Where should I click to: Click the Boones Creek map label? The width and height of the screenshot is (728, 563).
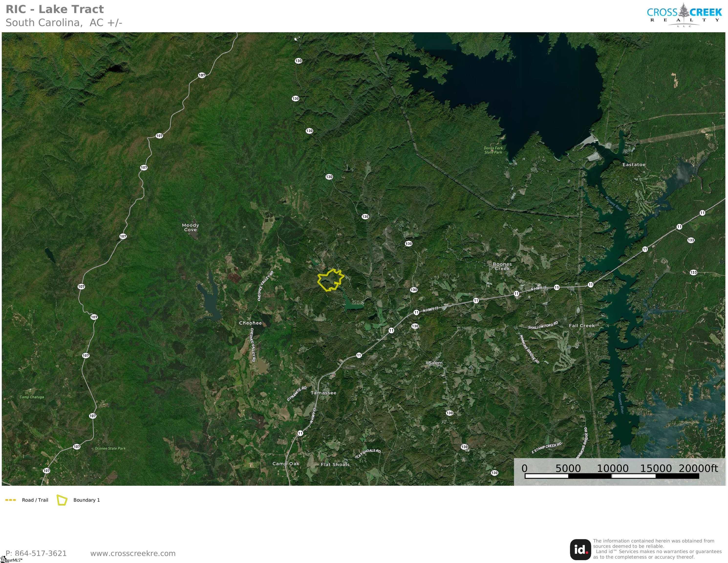(x=502, y=266)
